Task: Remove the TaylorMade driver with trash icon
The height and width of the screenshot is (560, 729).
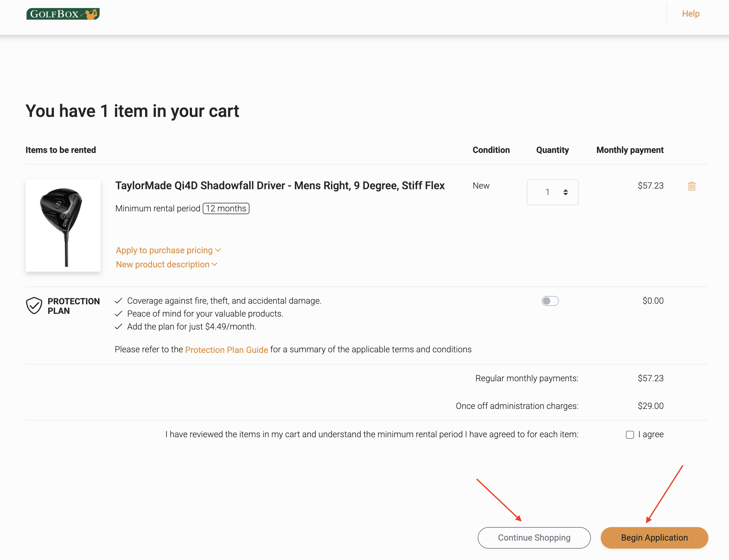Action: click(x=692, y=186)
